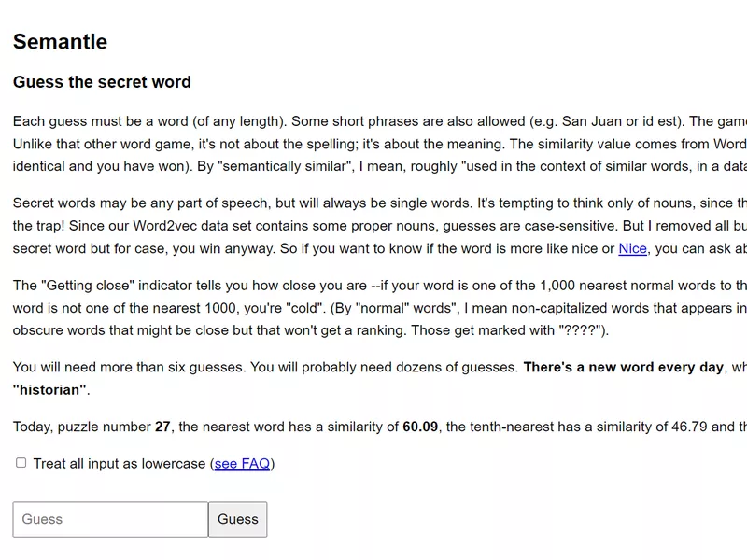Open the see FAQ link

(x=242, y=463)
